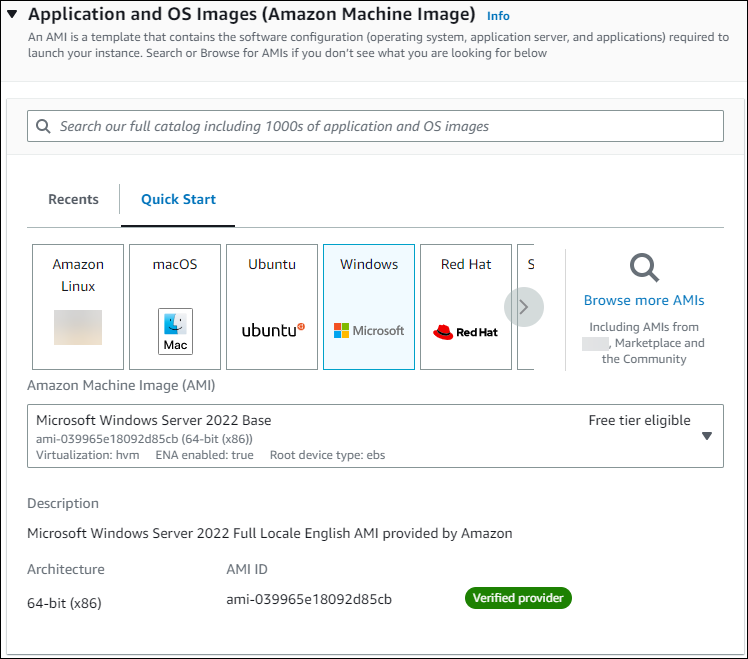Open the Amazon Machine Image dropdown arrow
The height and width of the screenshot is (659, 748).
click(x=706, y=436)
